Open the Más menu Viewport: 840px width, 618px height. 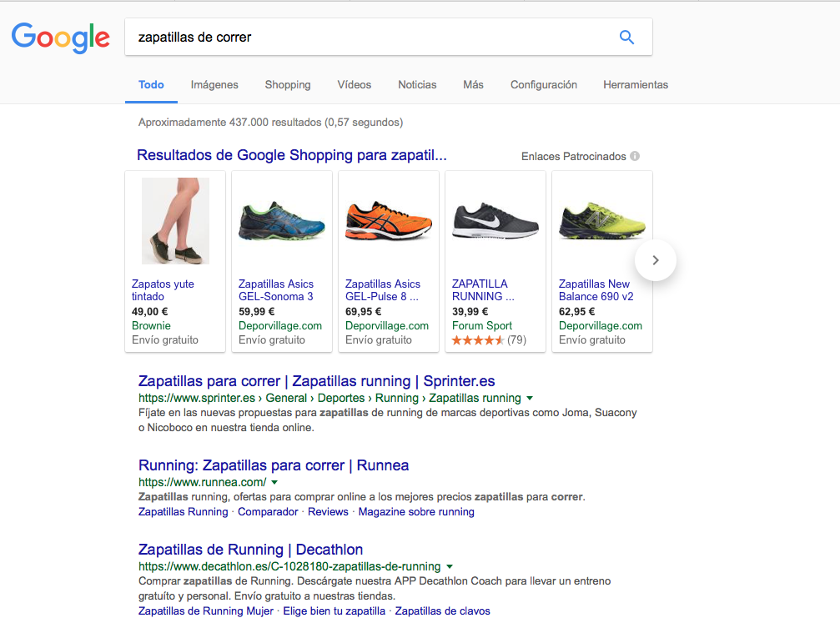tap(473, 85)
